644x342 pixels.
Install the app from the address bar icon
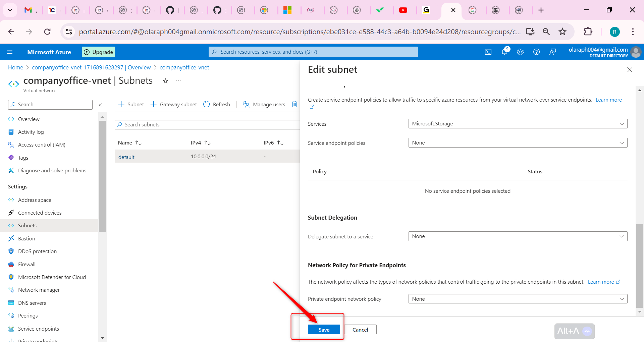530,32
